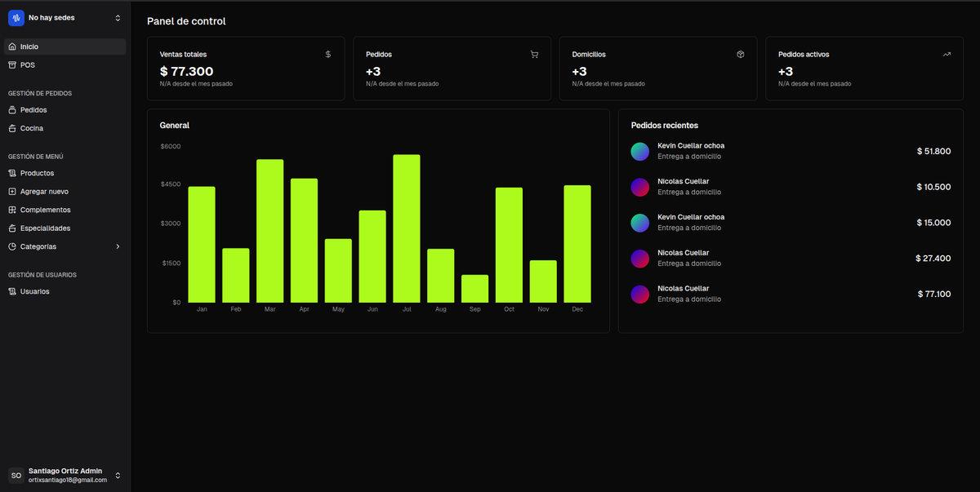Click Nicolas Cuellar's purple avatar swatch

point(640,187)
